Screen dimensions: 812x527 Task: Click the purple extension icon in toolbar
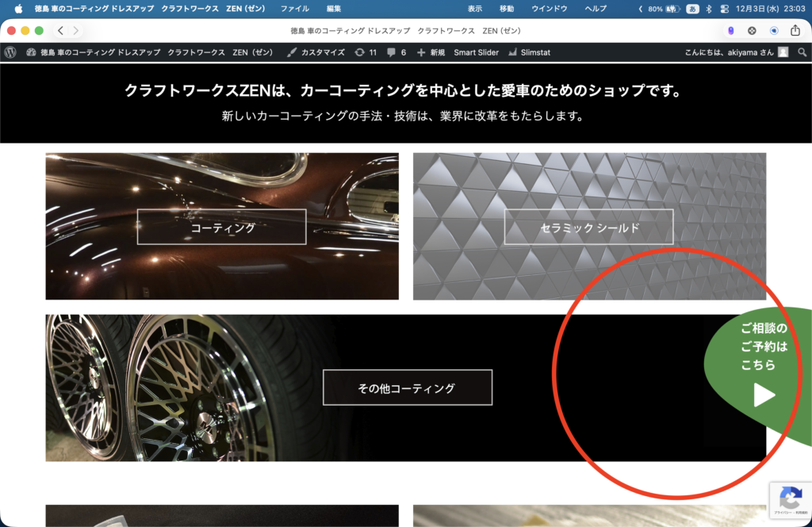730,30
